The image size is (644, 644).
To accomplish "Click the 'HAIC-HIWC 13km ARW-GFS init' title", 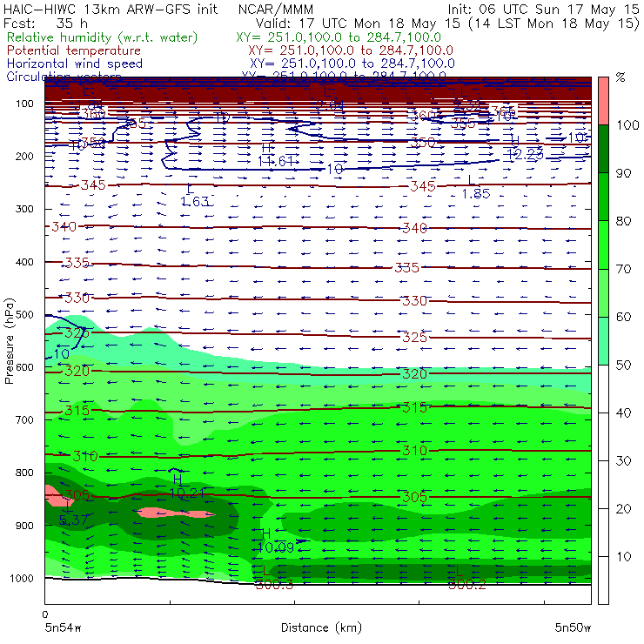I will point(111,9).
